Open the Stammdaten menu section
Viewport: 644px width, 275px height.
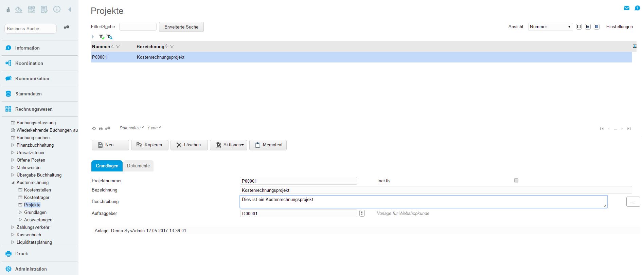(x=40, y=94)
